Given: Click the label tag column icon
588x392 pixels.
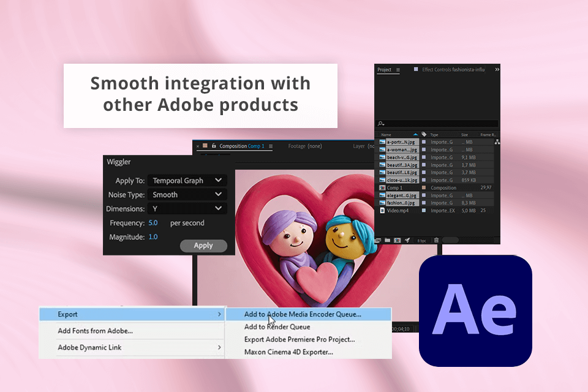Looking at the screenshot, I should pyautogui.click(x=424, y=134).
